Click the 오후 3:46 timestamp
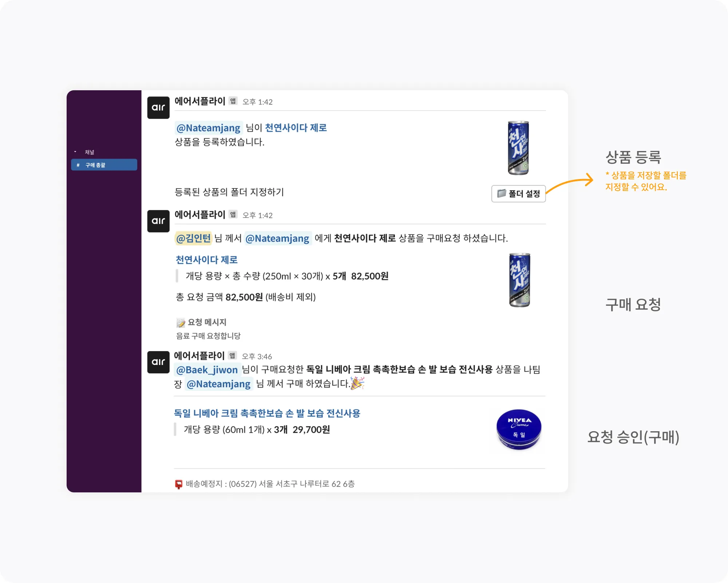The height and width of the screenshot is (583, 728). (x=257, y=357)
